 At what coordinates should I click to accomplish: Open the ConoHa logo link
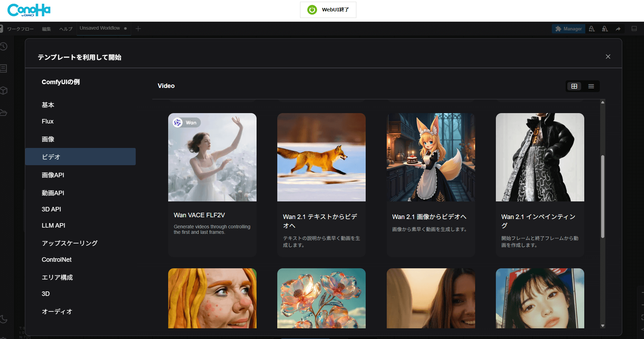29,10
